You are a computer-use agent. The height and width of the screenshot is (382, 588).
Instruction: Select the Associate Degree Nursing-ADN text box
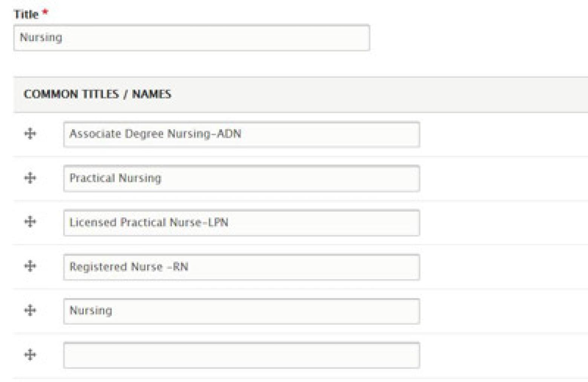tap(241, 134)
